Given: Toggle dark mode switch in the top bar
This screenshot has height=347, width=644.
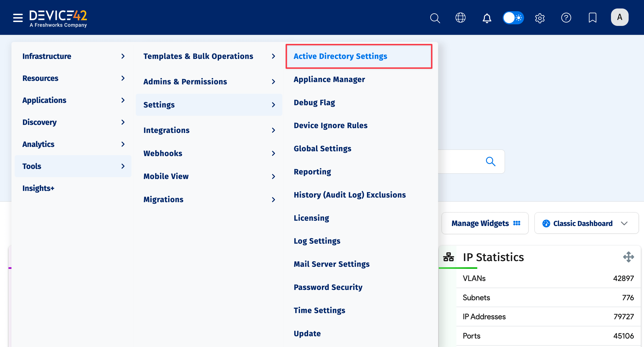Looking at the screenshot, I should [x=513, y=18].
